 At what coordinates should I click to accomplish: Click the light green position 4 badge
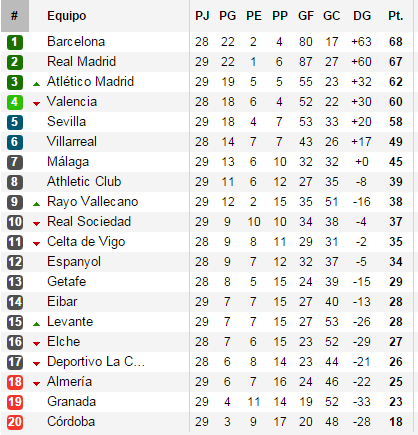point(15,102)
